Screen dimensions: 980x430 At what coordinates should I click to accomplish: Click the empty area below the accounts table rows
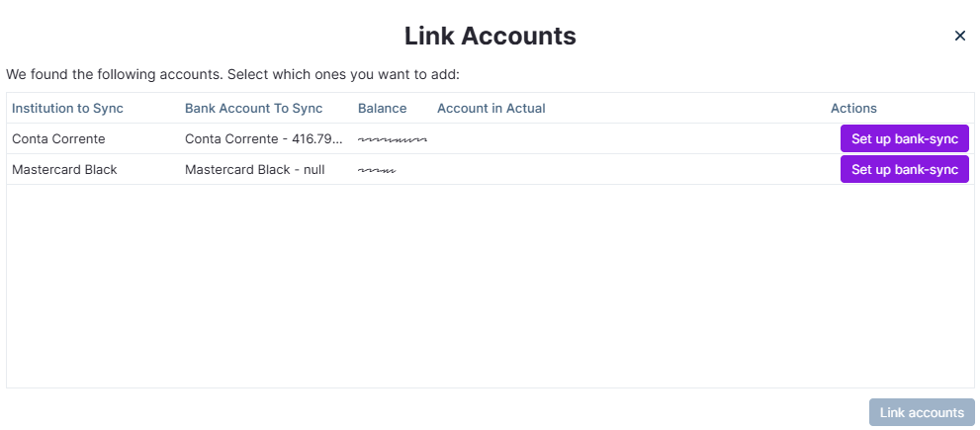(x=490, y=287)
